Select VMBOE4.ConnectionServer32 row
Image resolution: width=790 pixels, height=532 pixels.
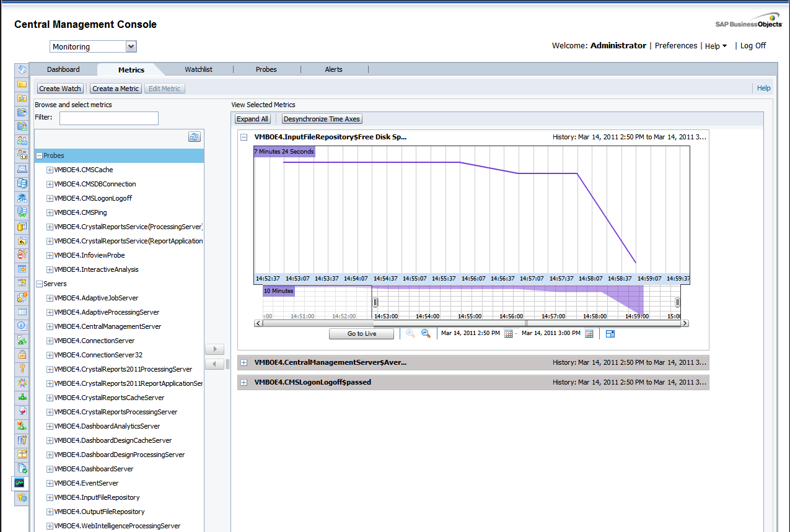99,355
